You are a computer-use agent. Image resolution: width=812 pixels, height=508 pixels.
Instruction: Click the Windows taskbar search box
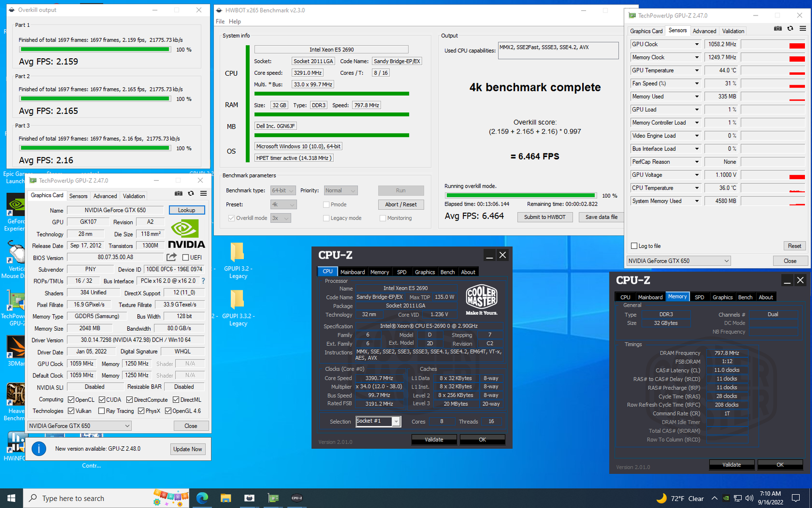point(106,498)
